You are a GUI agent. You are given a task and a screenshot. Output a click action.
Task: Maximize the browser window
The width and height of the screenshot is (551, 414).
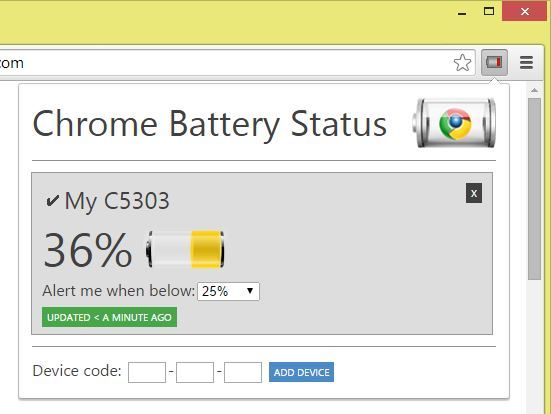click(x=489, y=11)
